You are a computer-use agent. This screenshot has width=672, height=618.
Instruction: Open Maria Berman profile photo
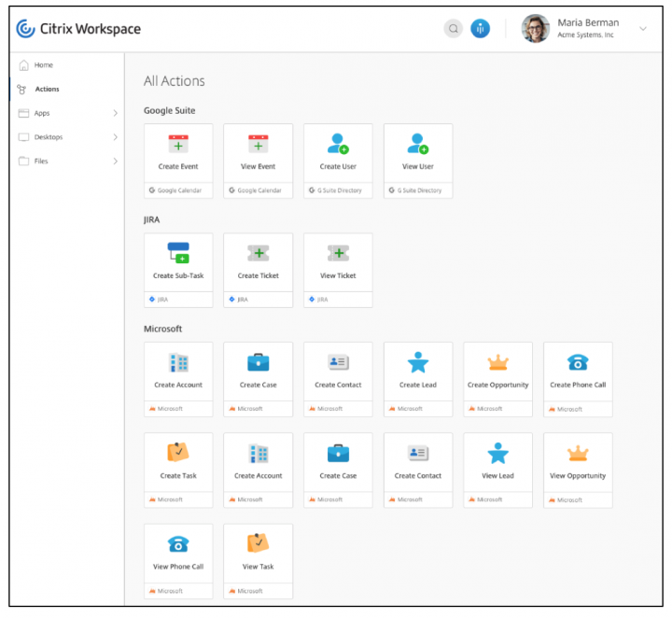tap(536, 29)
